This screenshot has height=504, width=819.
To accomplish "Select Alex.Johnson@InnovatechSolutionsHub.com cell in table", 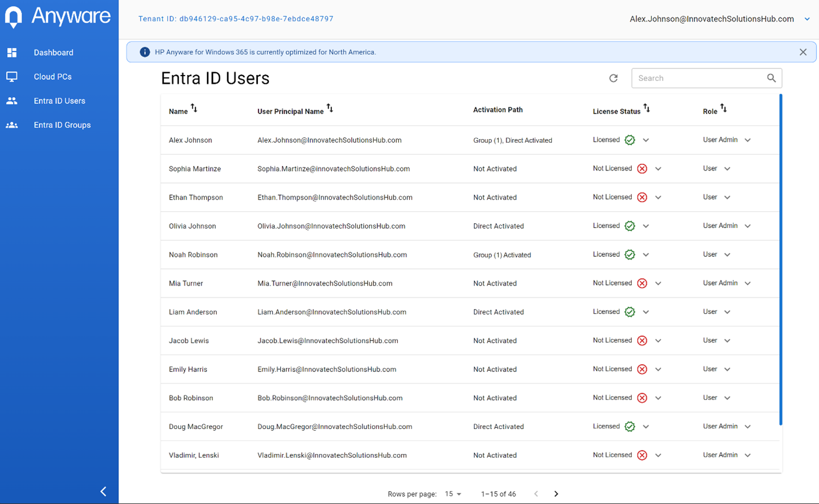I will (x=329, y=140).
